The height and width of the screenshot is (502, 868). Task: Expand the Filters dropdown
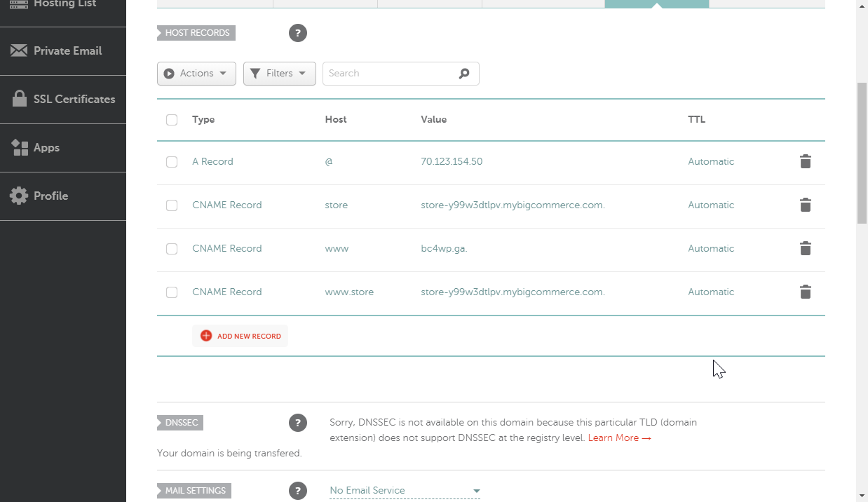(x=279, y=74)
